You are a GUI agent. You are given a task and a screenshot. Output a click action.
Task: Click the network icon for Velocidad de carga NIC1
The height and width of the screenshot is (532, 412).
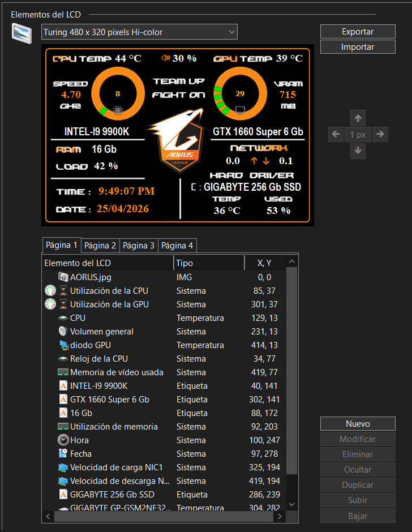(63, 467)
